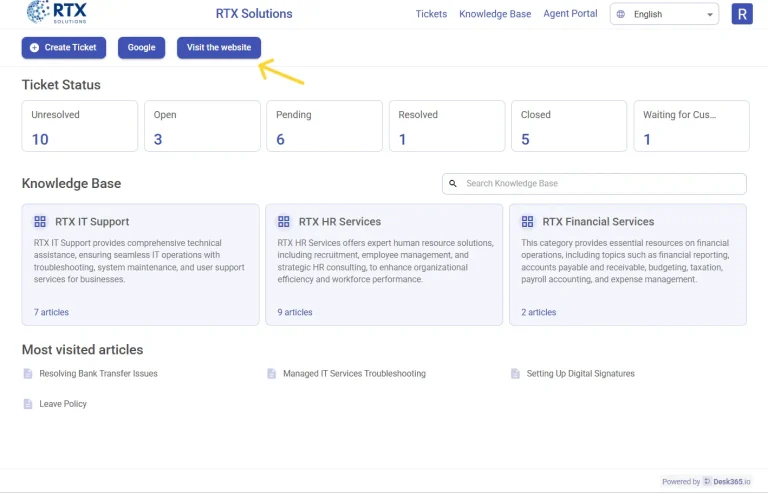The width and height of the screenshot is (768, 493).
Task: Open the Leave Policy article
Action: [x=63, y=404]
